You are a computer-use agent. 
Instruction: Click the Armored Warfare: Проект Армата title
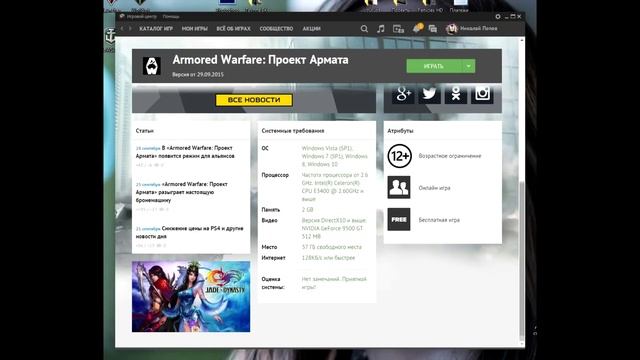click(x=260, y=60)
